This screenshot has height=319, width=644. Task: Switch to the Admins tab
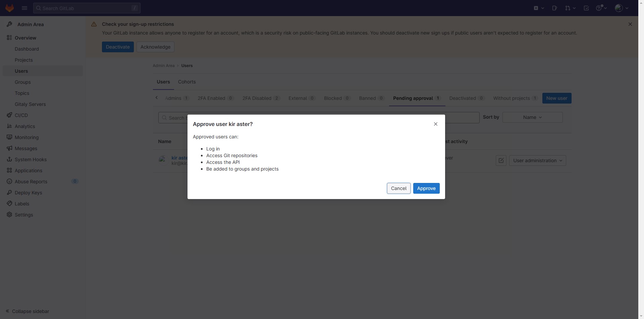(177, 98)
